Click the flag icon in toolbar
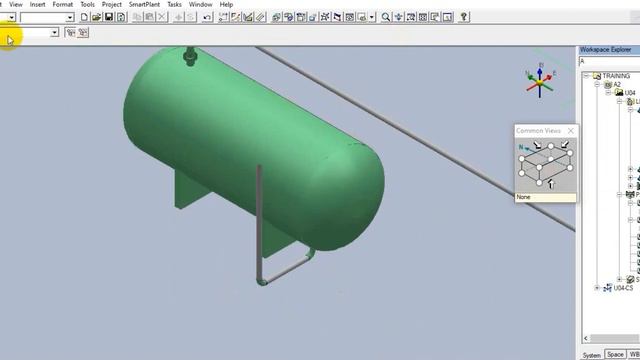 tap(338, 17)
